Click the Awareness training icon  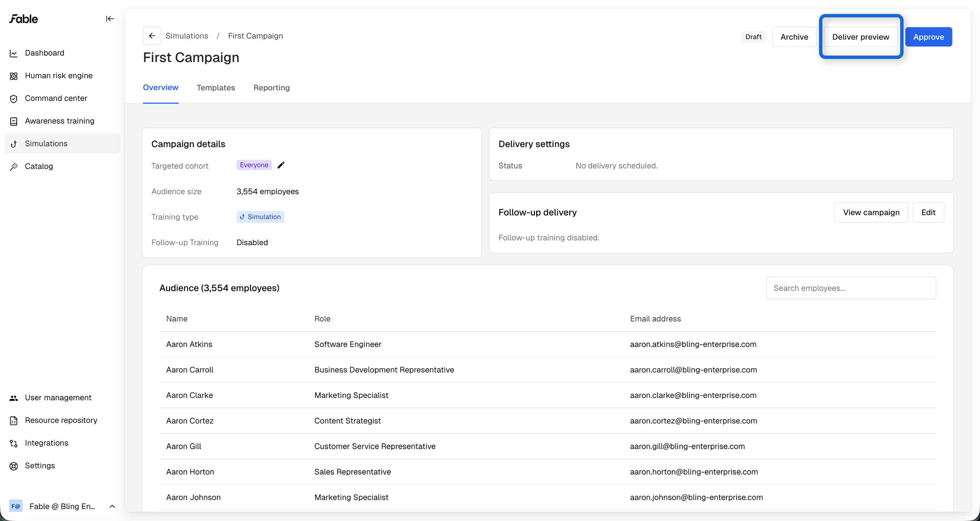14,121
